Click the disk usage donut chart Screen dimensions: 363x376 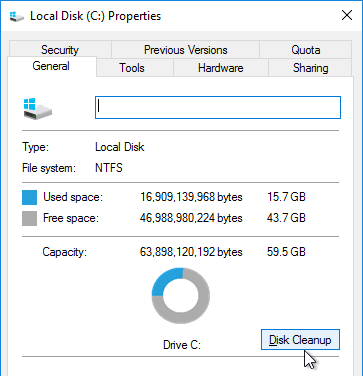point(181,295)
